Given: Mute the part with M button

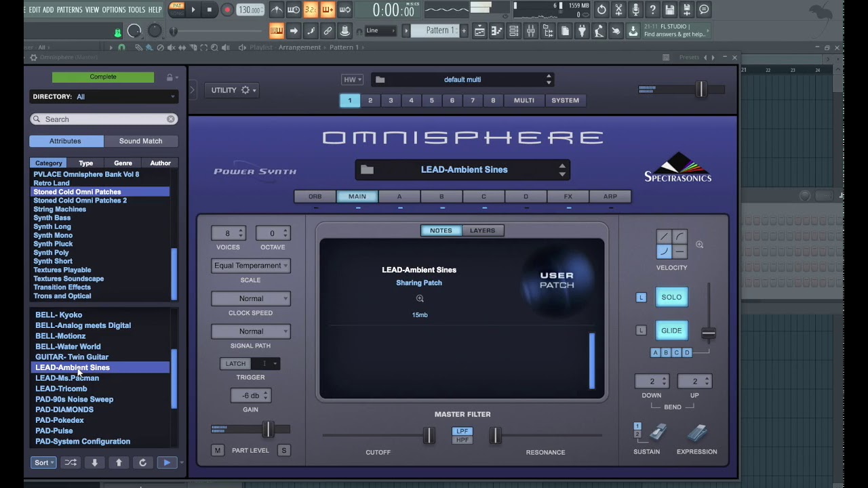Looking at the screenshot, I should tap(218, 451).
